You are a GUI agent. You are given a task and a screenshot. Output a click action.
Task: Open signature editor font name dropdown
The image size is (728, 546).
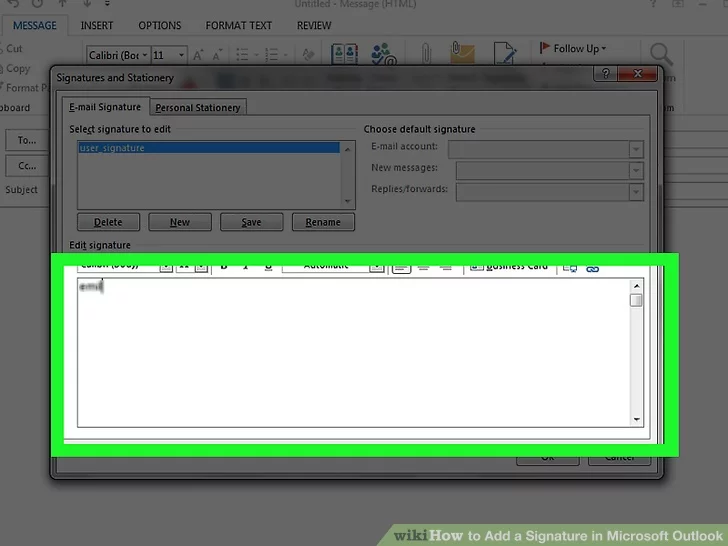point(166,267)
